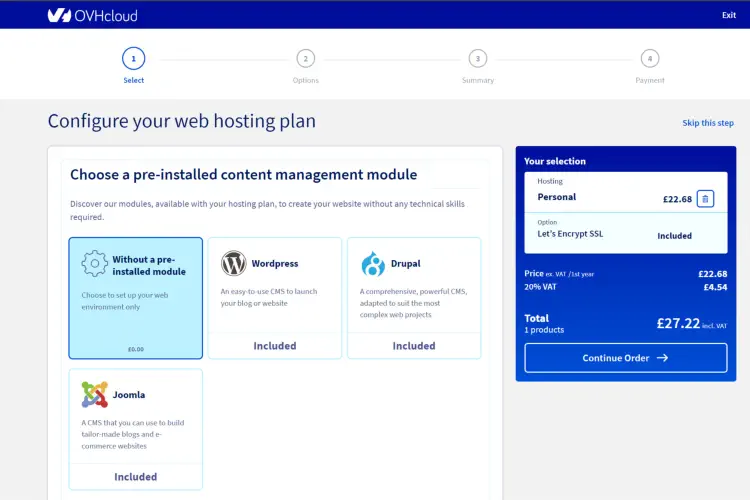The width and height of the screenshot is (750, 500).
Task: Click the gear icon for no pre-installed module
Action: (x=94, y=263)
